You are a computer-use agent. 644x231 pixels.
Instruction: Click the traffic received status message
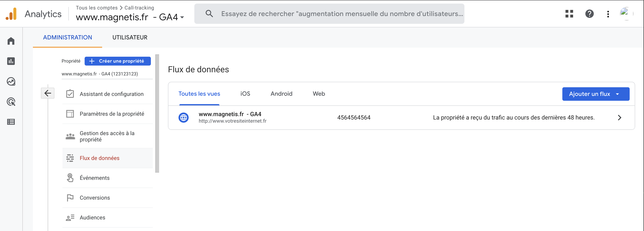point(514,118)
